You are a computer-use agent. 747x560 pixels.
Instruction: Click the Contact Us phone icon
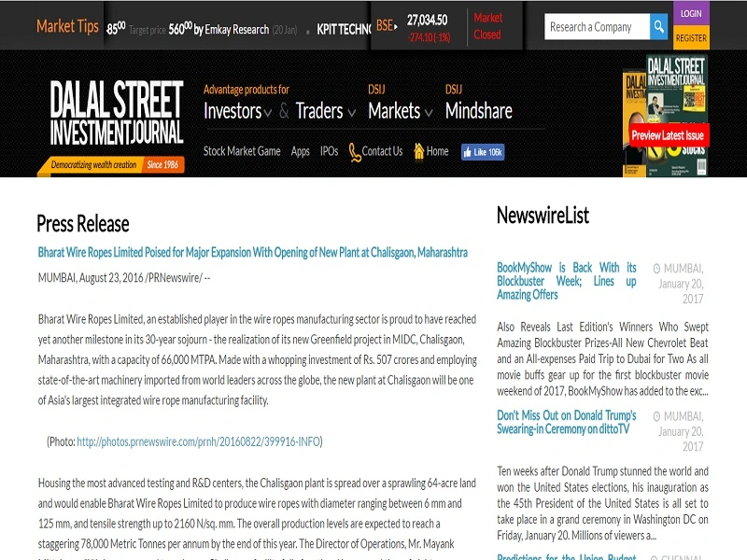tap(355, 151)
